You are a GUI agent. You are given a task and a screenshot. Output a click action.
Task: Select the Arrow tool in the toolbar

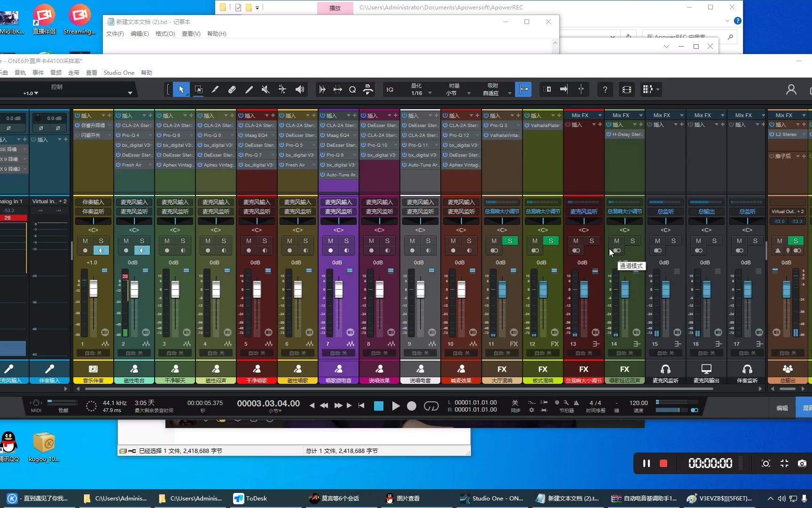click(181, 89)
